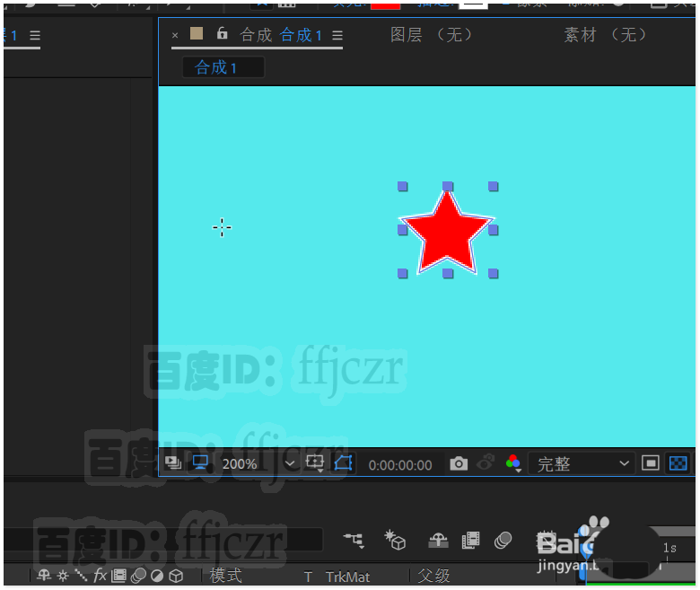Open the 完整 resolution dropdown
Viewport: 700px width, 590px height.
(x=583, y=464)
